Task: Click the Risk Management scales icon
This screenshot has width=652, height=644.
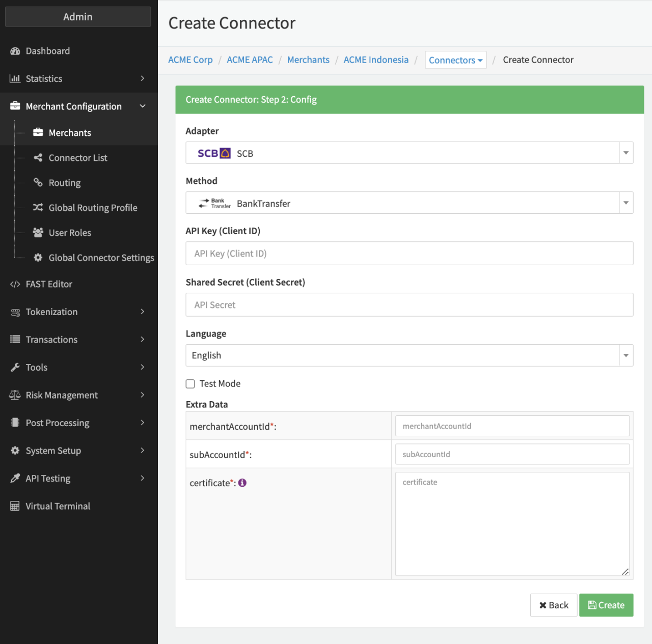Action: click(x=15, y=395)
